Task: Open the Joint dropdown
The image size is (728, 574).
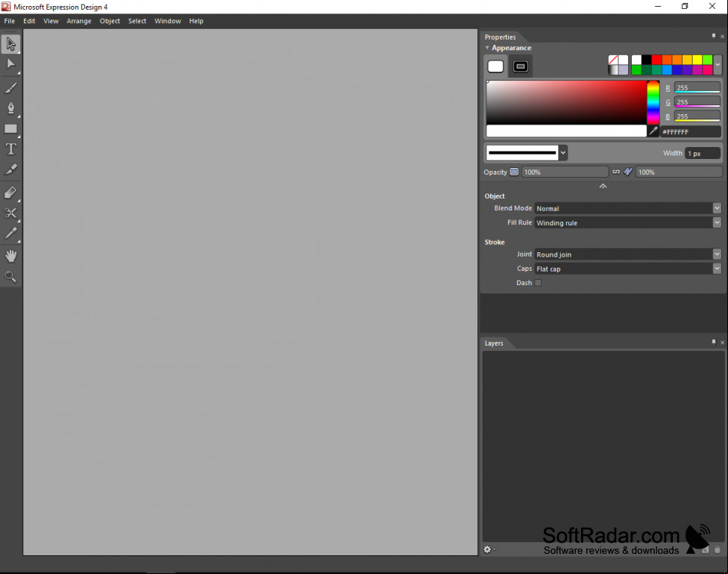Action: click(x=717, y=255)
